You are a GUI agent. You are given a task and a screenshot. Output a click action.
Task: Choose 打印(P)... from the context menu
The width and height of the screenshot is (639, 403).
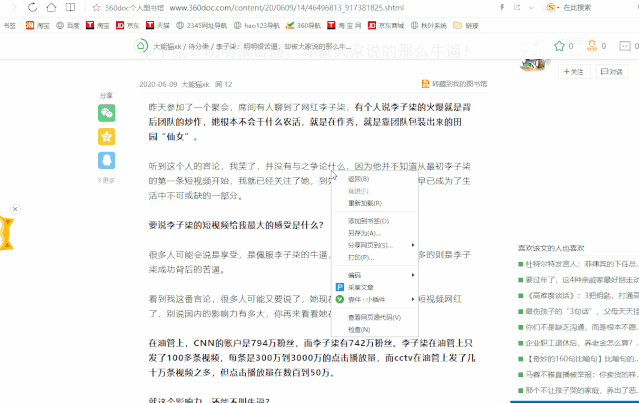click(x=375, y=258)
